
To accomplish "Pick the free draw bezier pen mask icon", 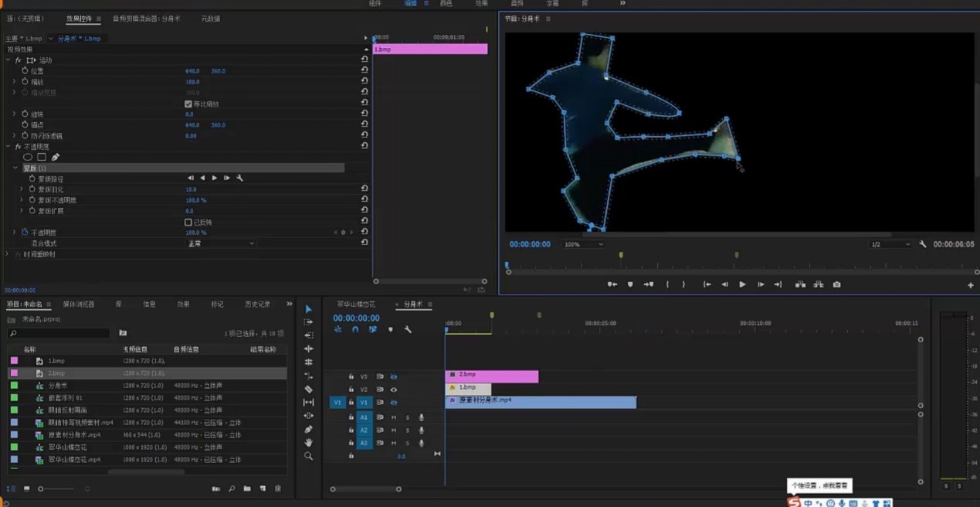I will 55,157.
